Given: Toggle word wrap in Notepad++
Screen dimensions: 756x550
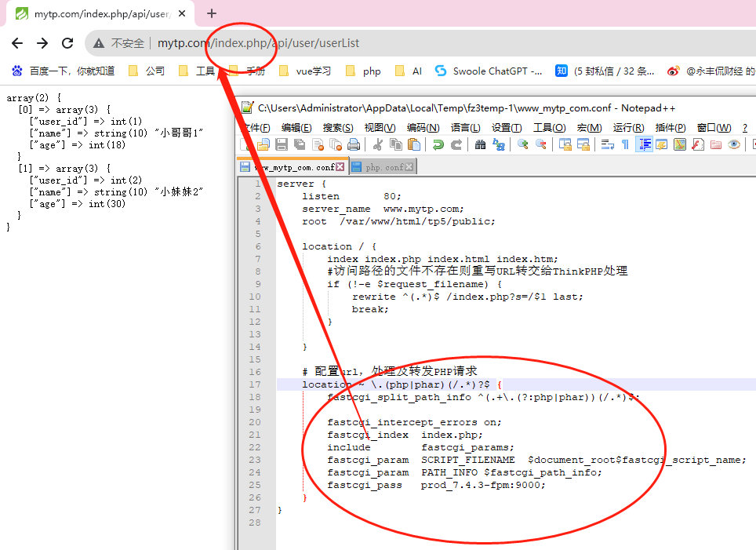Looking at the screenshot, I should point(608,144).
